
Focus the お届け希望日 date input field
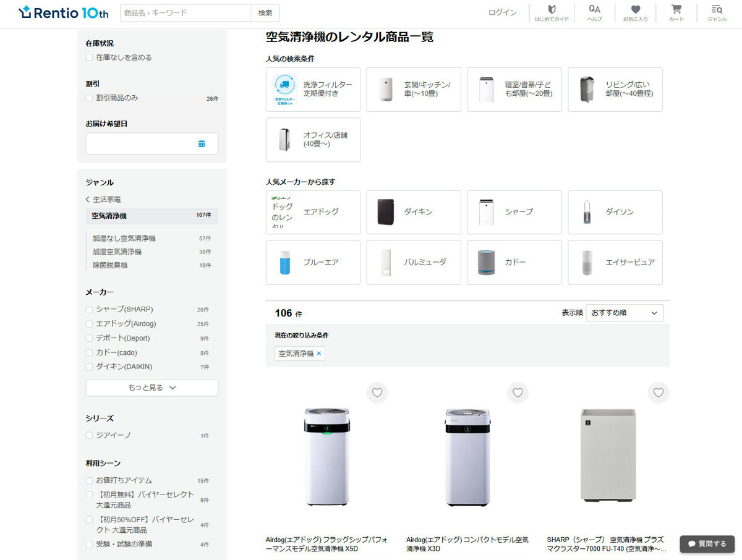pyautogui.click(x=152, y=143)
